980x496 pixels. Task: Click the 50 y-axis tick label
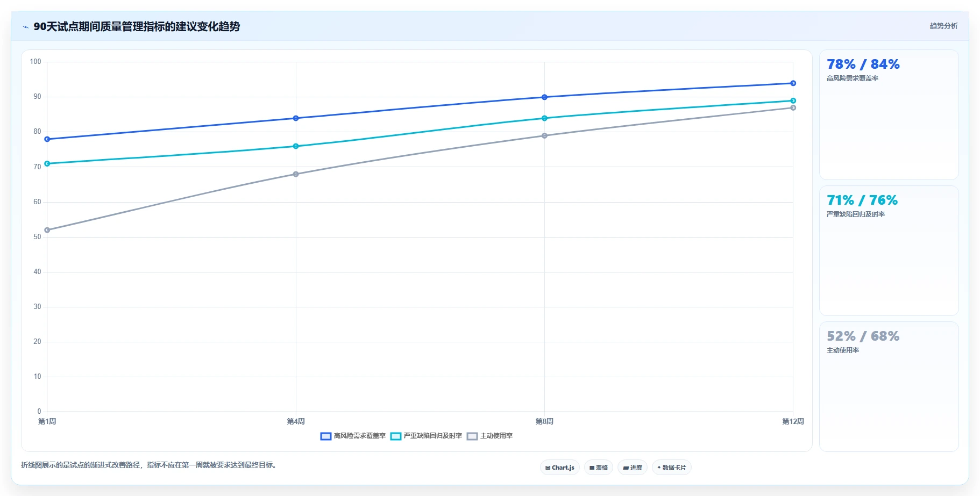click(x=37, y=237)
